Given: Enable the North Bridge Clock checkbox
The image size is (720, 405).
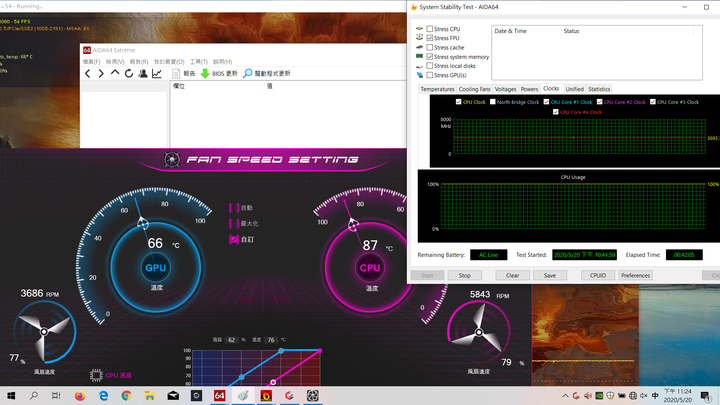Looking at the screenshot, I should pos(493,102).
